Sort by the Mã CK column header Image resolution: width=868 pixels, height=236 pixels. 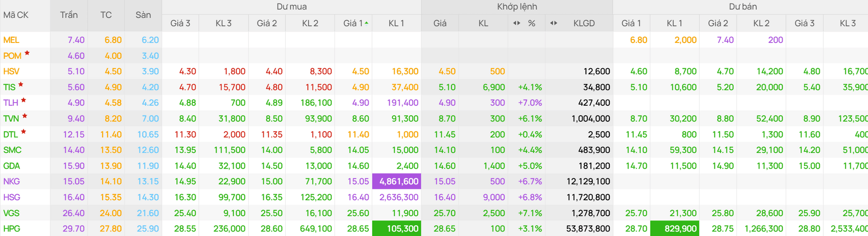pos(16,15)
